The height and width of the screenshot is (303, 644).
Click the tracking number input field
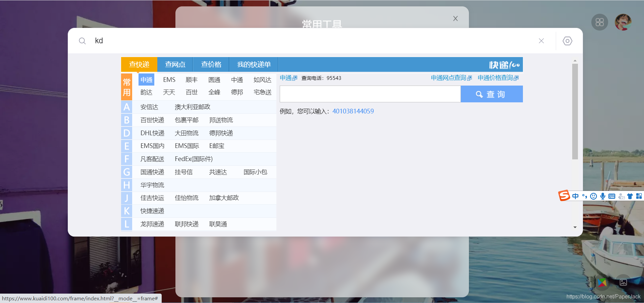369,94
